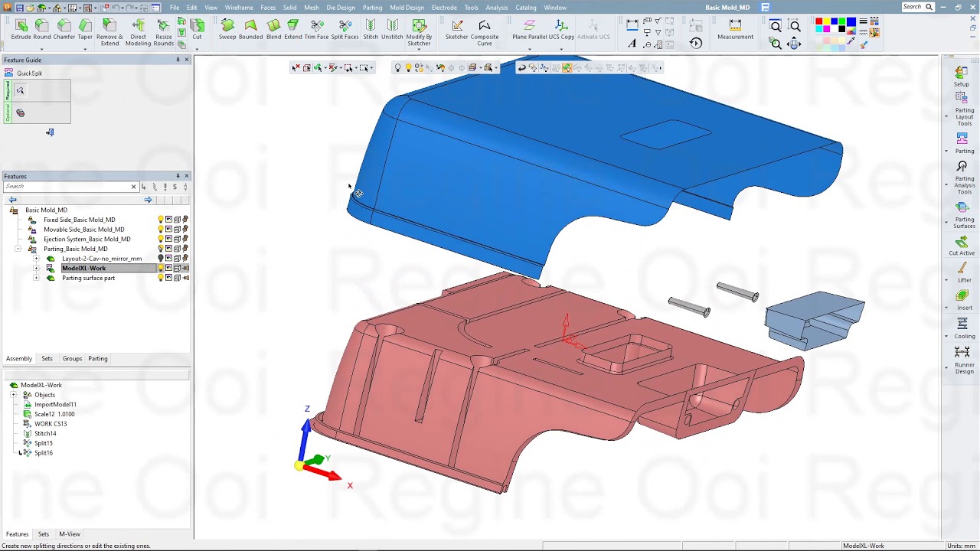Click the Measurement tool
980x551 pixels.
[x=735, y=31]
